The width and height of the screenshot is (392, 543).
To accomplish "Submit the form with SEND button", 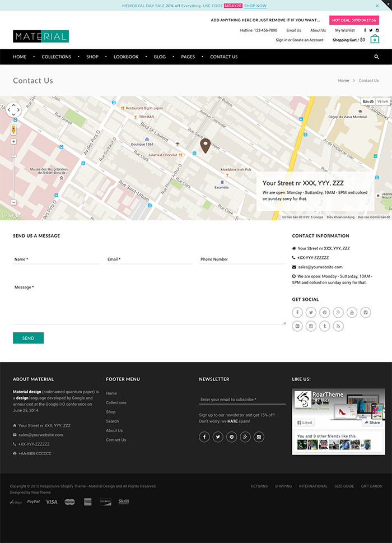I will 29,338.
